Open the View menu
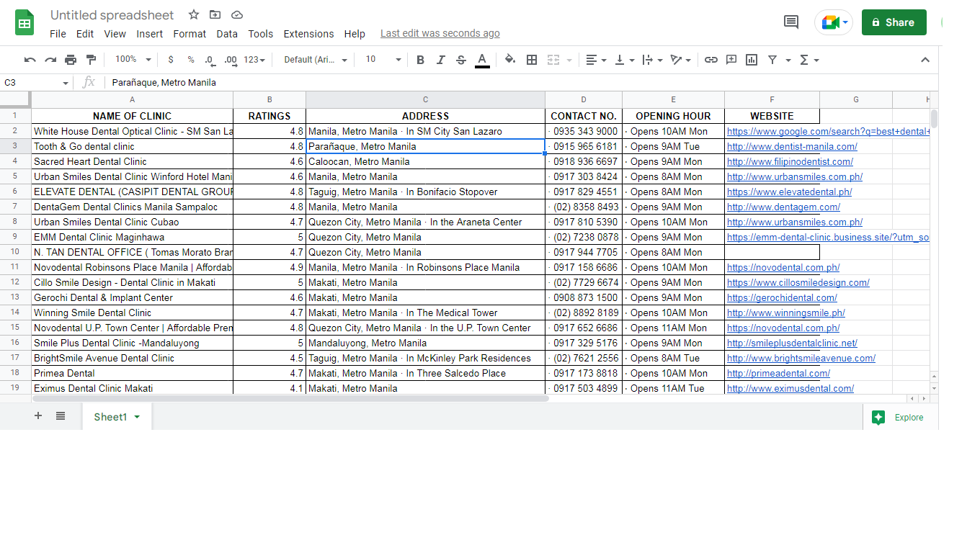This screenshot has width=980, height=553. 115,34
